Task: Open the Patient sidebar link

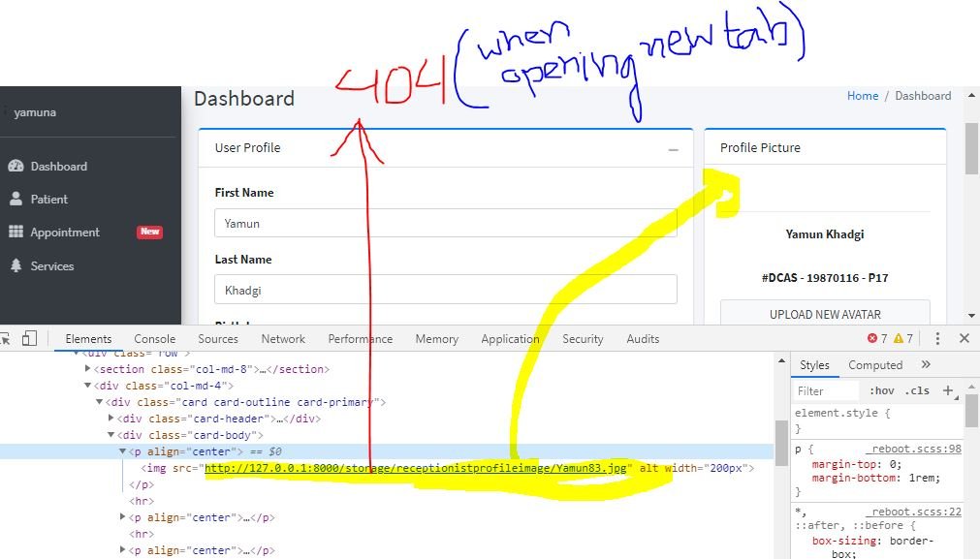Action: [x=48, y=200]
